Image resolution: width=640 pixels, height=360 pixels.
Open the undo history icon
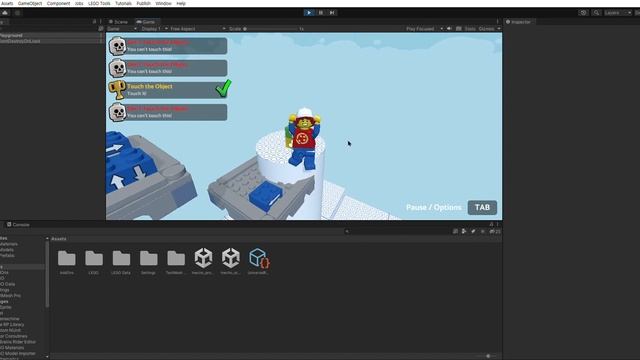(x=583, y=13)
